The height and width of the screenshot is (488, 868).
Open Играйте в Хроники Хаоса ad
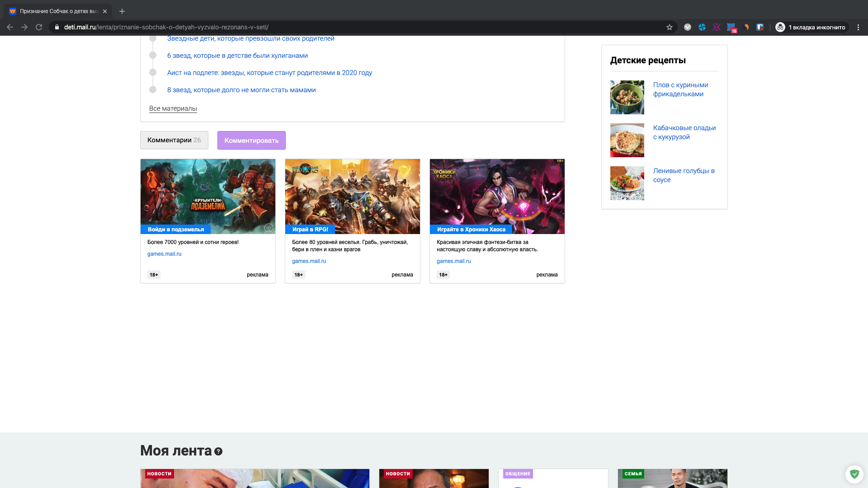coord(471,230)
